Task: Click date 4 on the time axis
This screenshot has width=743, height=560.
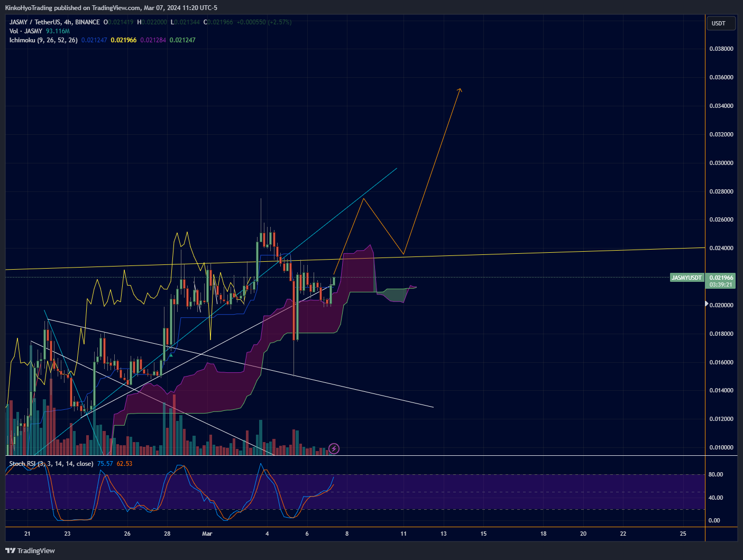Action: (267, 534)
